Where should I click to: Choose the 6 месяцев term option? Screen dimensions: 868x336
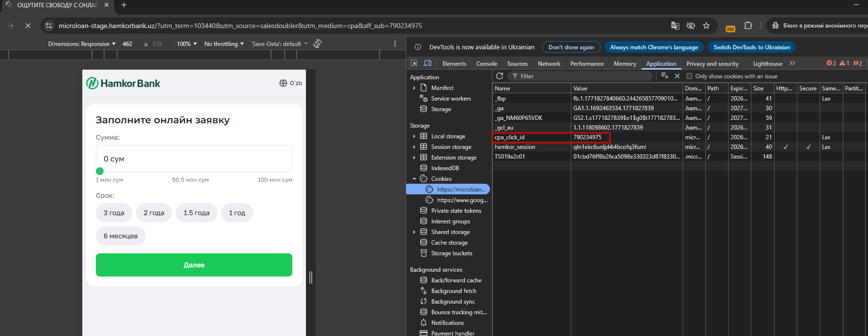[x=121, y=236]
